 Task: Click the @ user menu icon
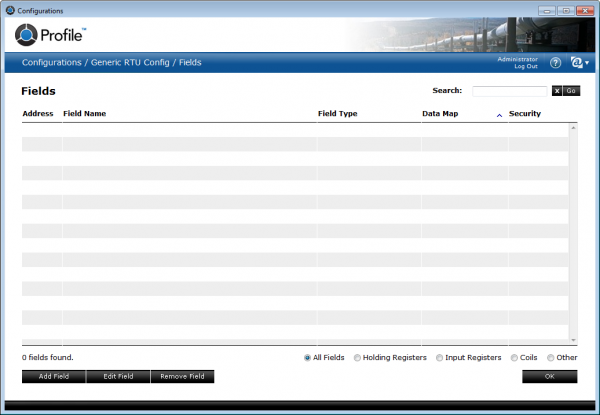pos(576,62)
